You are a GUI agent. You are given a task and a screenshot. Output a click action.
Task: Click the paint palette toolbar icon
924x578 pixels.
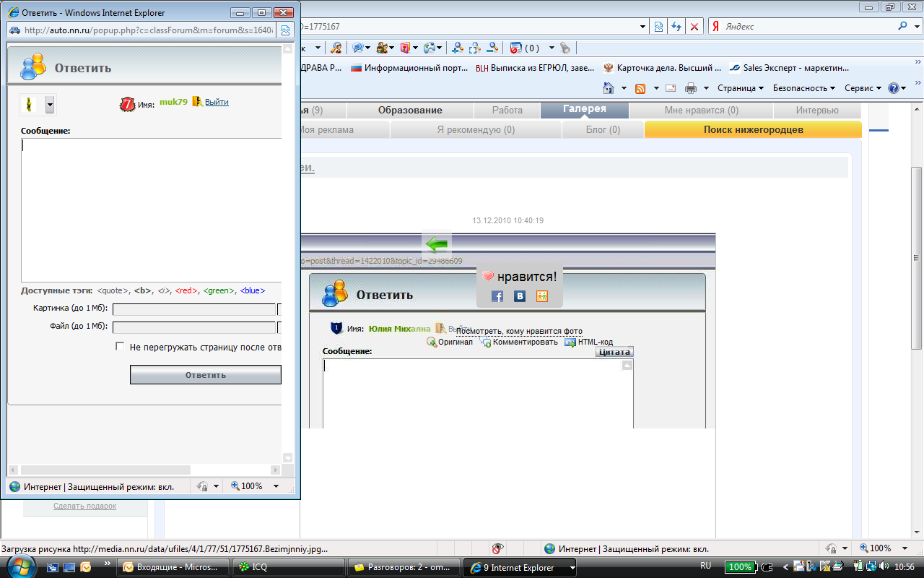[430, 48]
